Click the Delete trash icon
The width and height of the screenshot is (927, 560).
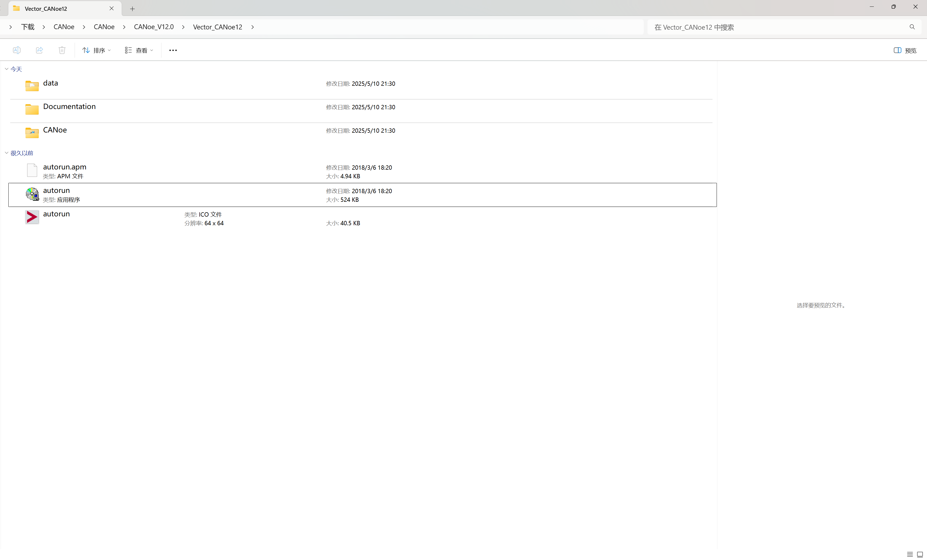pos(62,50)
